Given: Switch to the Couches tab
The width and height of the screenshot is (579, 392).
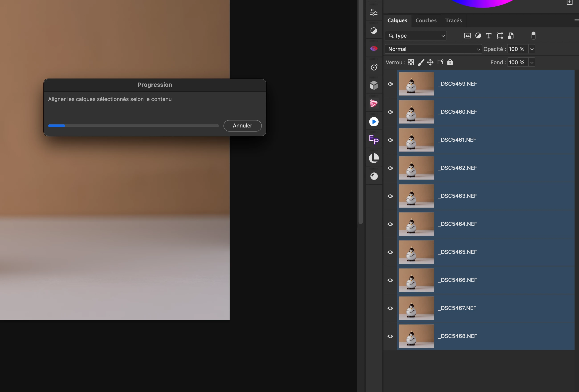Looking at the screenshot, I should coord(426,20).
